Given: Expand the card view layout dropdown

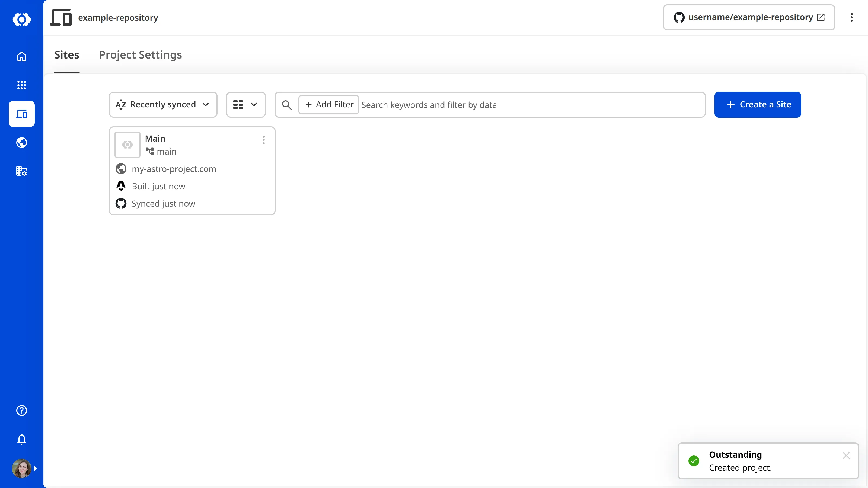Looking at the screenshot, I should 246,105.
